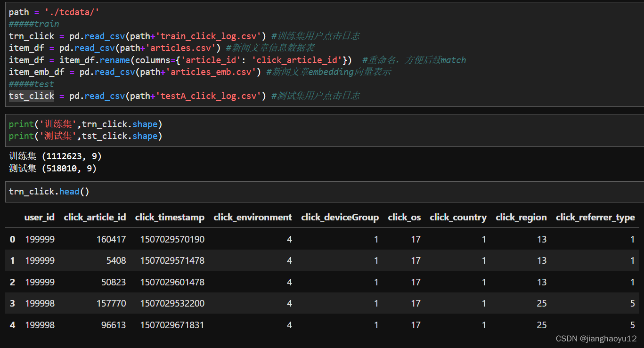Select the click_os column header
This screenshot has height=348, width=644.
[x=404, y=217]
